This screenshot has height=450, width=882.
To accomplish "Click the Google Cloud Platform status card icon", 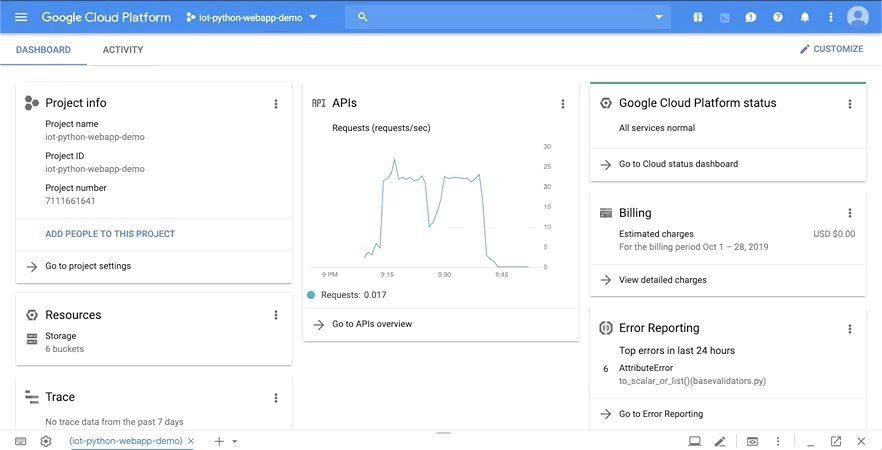I will coord(605,103).
